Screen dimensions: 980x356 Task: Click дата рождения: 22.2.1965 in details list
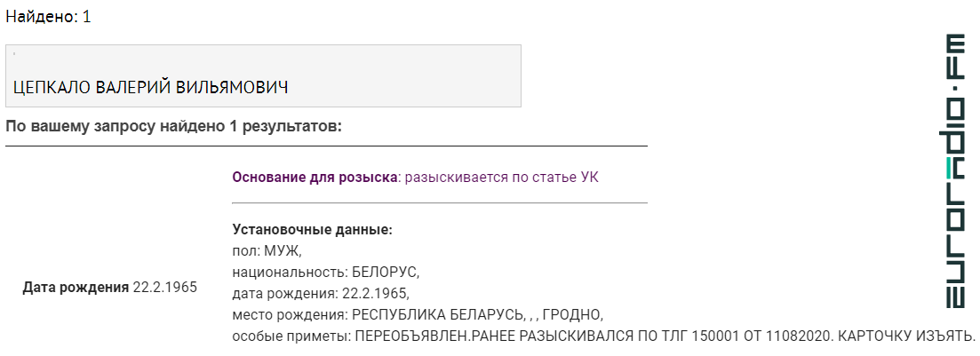[321, 294]
